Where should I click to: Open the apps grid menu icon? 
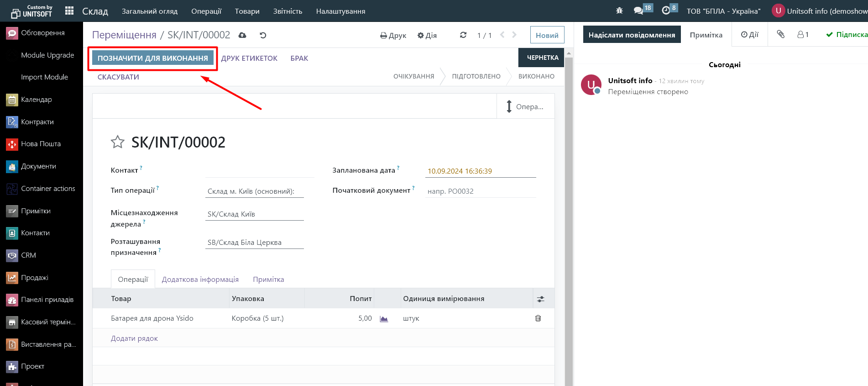pyautogui.click(x=69, y=11)
